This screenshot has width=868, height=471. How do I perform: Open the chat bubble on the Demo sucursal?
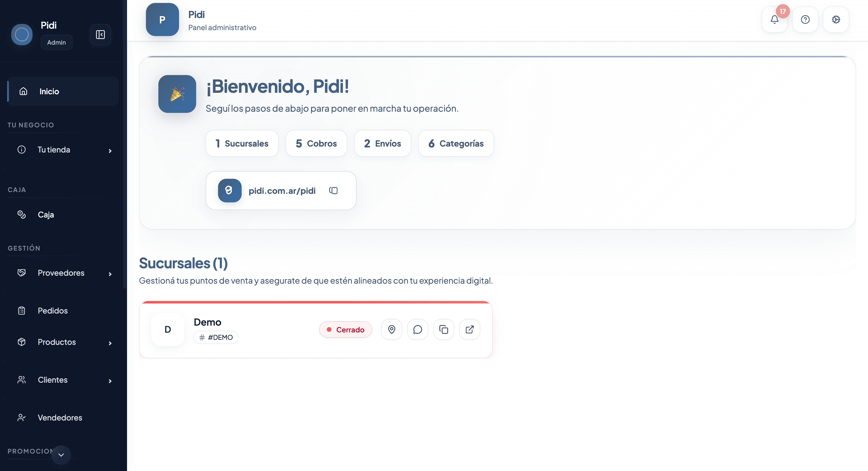(417, 329)
